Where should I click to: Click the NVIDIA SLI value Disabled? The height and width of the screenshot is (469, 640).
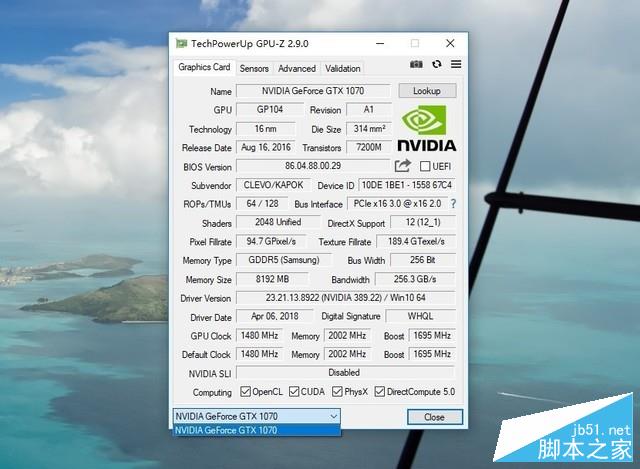(x=344, y=373)
